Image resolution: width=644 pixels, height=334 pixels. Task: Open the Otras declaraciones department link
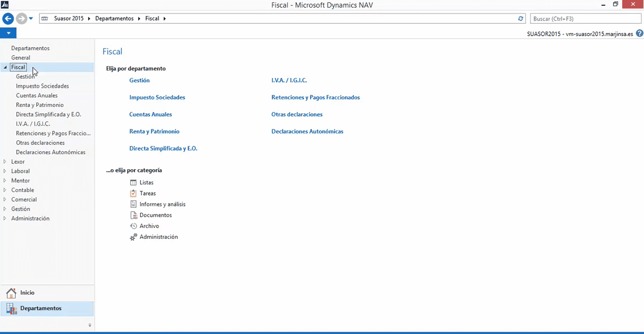tap(297, 114)
